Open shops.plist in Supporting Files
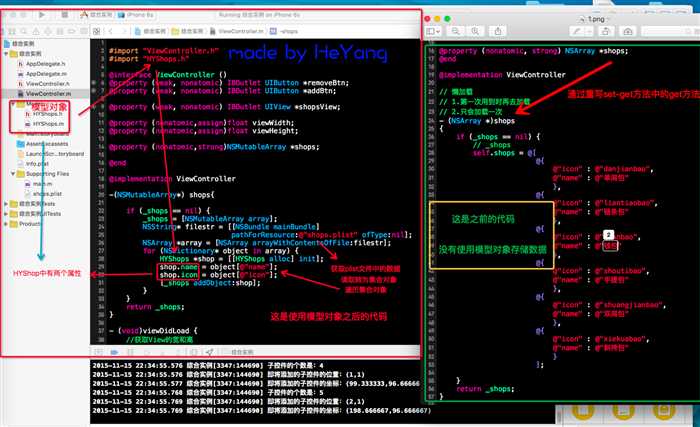 43,193
